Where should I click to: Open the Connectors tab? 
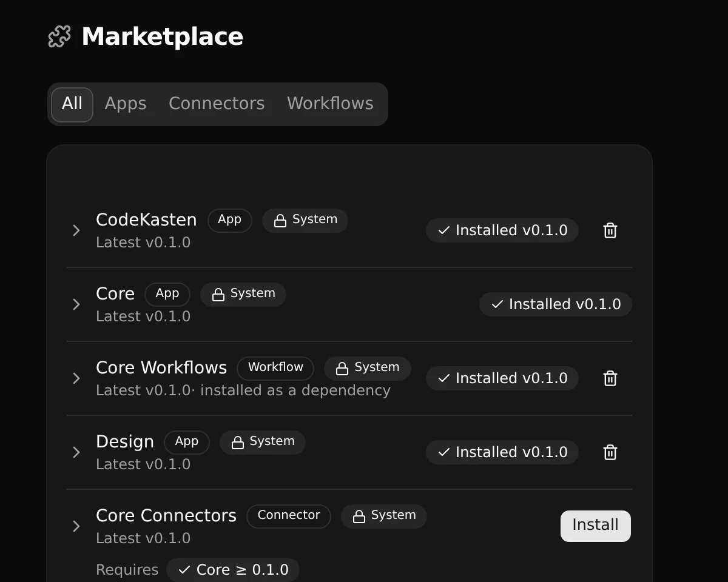click(x=217, y=104)
